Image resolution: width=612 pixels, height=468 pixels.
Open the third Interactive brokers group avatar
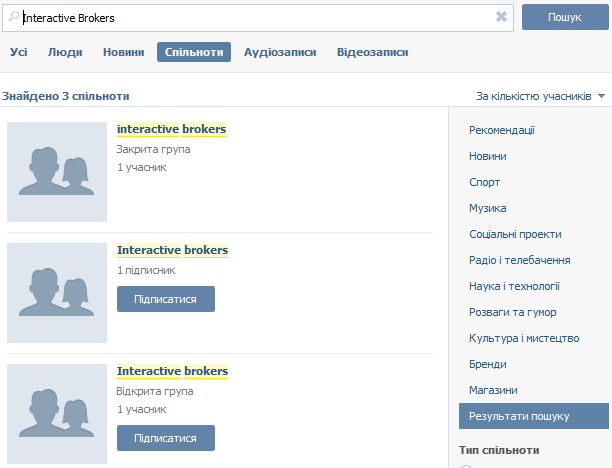(x=57, y=414)
